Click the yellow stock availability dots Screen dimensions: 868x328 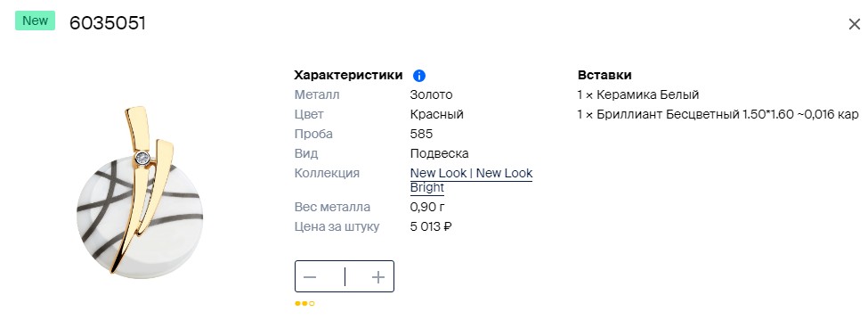304,304
